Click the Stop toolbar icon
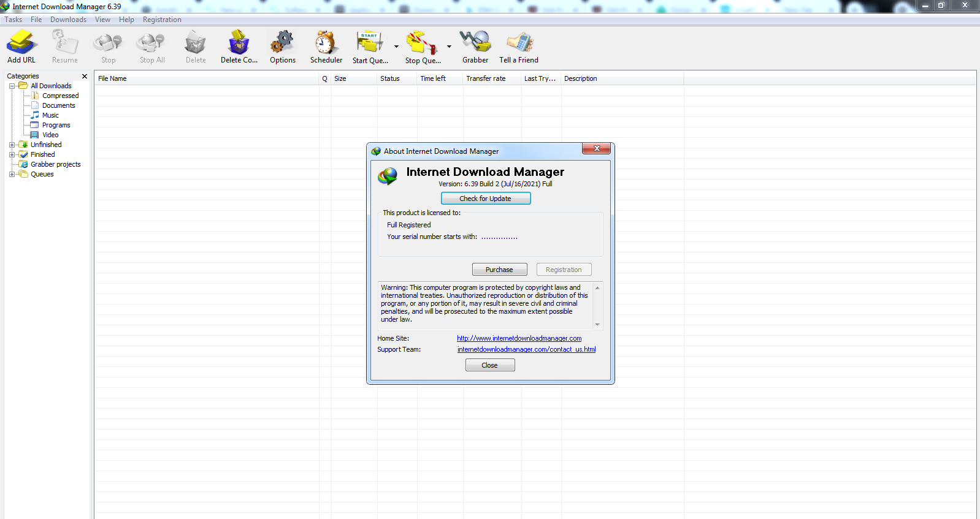 click(108, 43)
